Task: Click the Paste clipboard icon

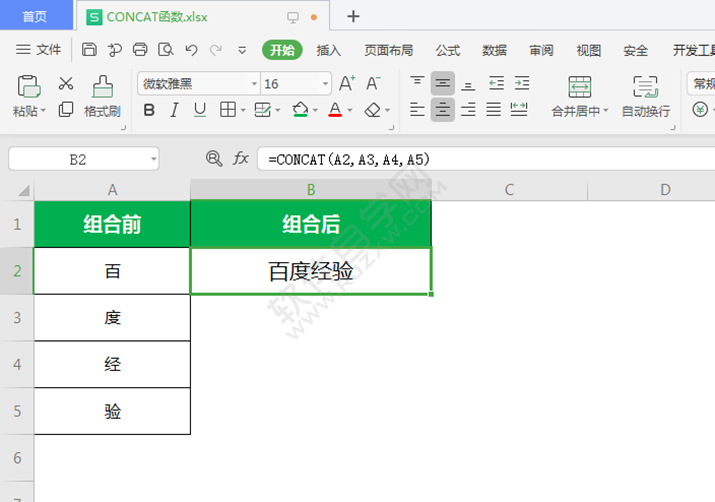Action: pyautogui.click(x=29, y=86)
